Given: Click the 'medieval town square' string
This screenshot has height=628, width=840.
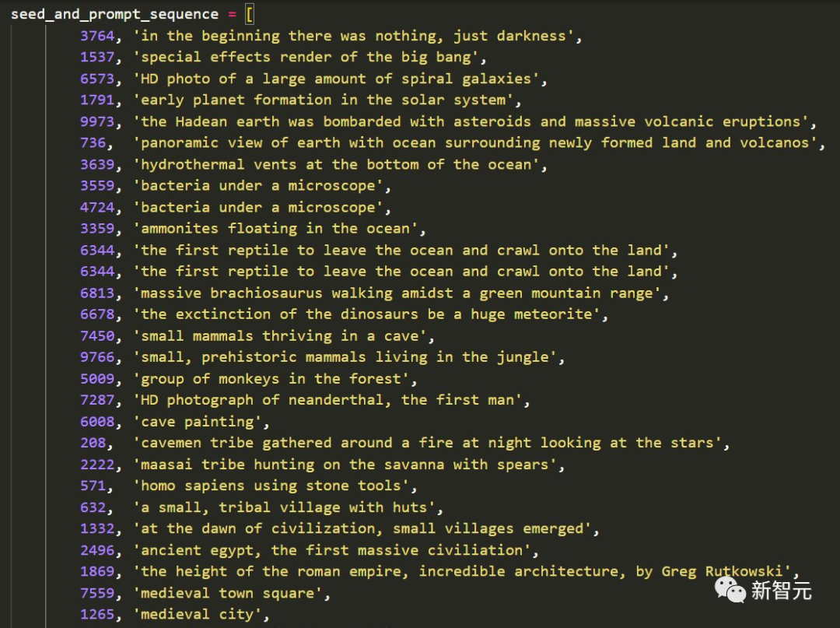Looking at the screenshot, I should 231,593.
